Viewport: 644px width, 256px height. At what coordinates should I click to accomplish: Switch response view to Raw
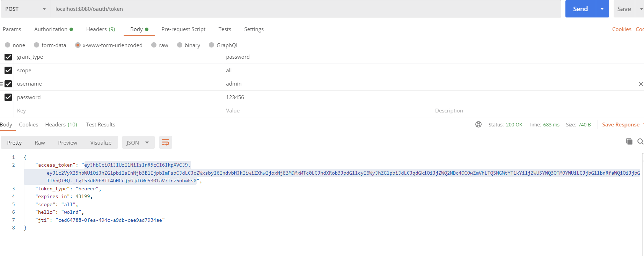[x=40, y=142]
